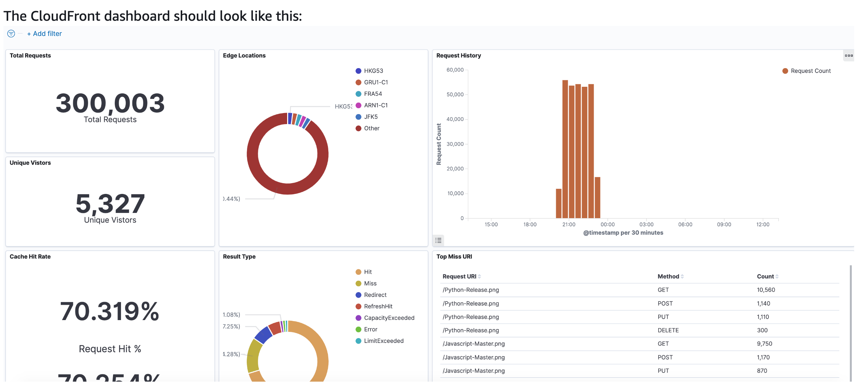868x392 pixels.
Task: Click the Hit legend dot in Result Type
Action: 358,272
